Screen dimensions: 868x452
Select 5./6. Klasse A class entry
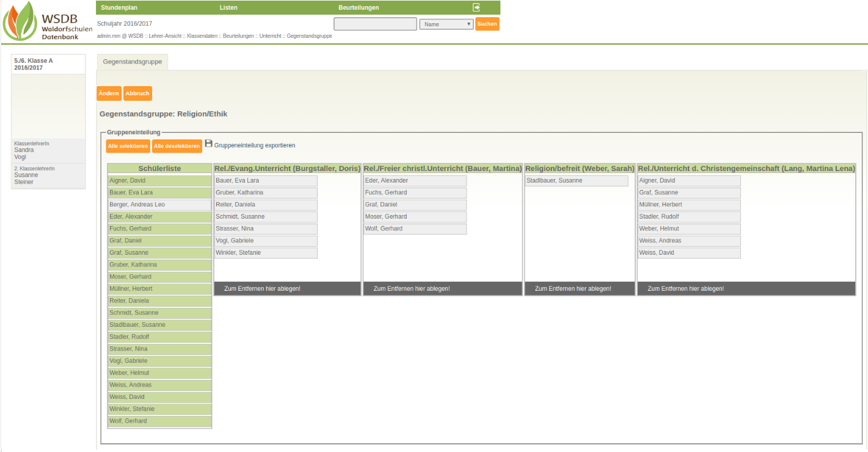point(48,64)
